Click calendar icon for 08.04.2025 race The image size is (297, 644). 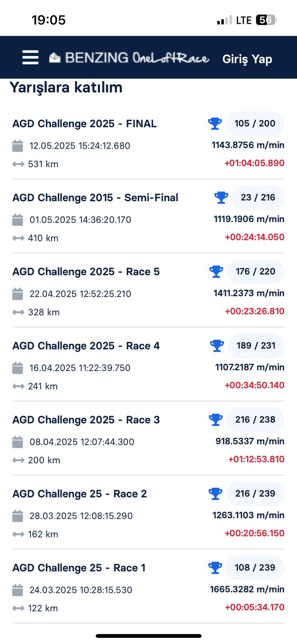[18, 442]
